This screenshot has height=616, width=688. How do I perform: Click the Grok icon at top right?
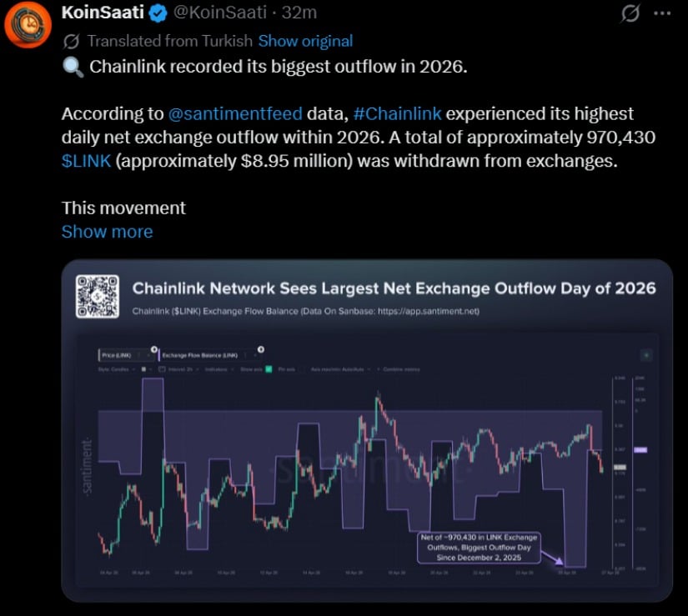630,13
